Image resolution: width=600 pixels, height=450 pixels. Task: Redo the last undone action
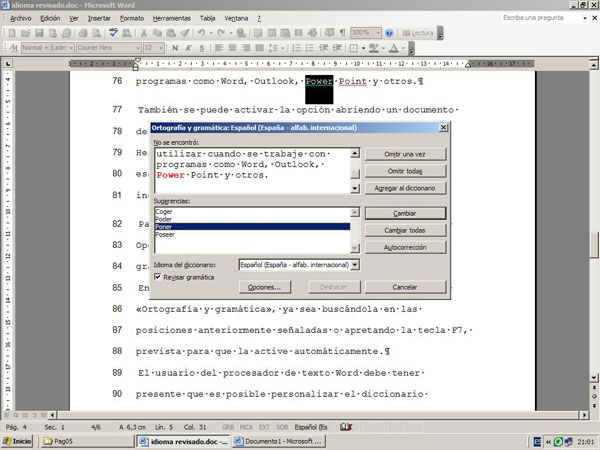(x=221, y=33)
